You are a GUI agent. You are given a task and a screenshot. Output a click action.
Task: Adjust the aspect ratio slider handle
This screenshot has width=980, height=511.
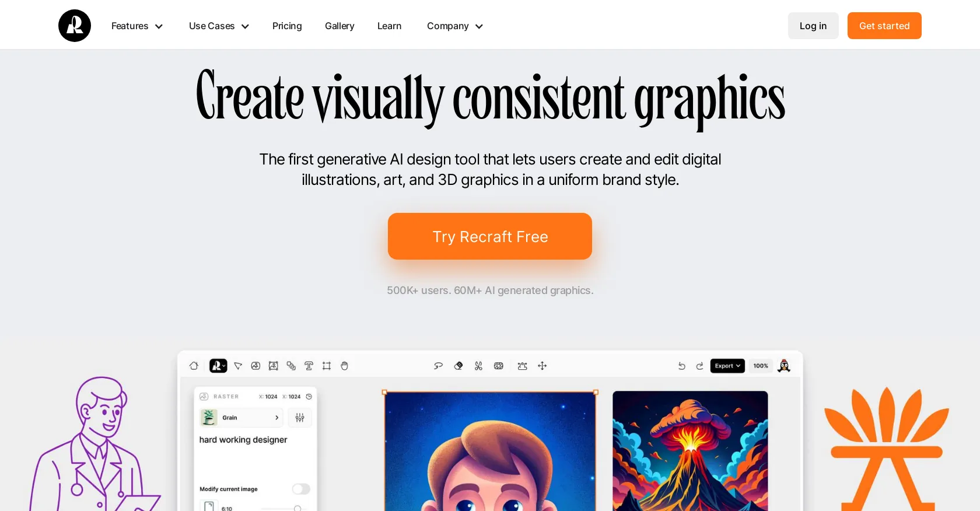click(297, 509)
